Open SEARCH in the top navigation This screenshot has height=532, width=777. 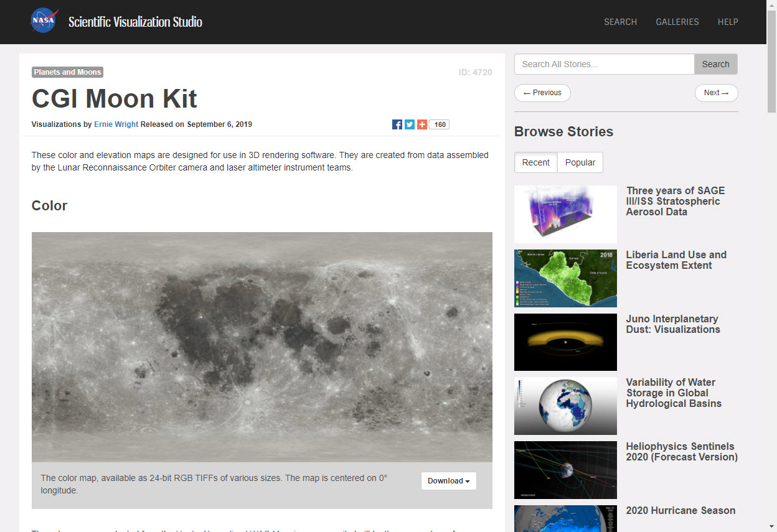(x=621, y=22)
